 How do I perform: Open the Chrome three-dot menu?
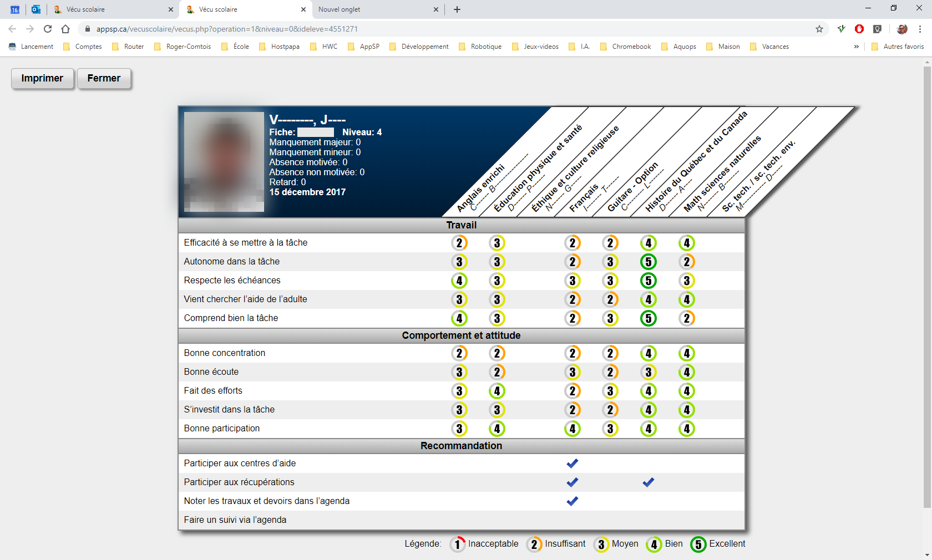pyautogui.click(x=920, y=29)
